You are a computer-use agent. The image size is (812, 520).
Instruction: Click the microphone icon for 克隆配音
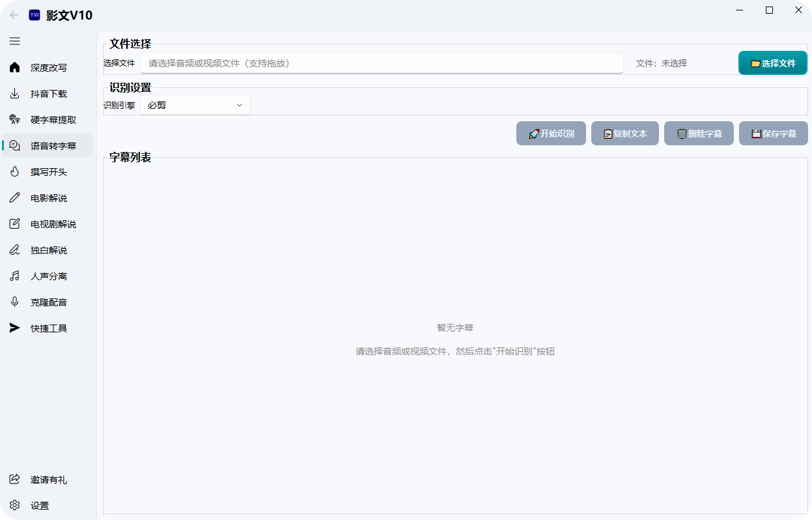tap(14, 302)
